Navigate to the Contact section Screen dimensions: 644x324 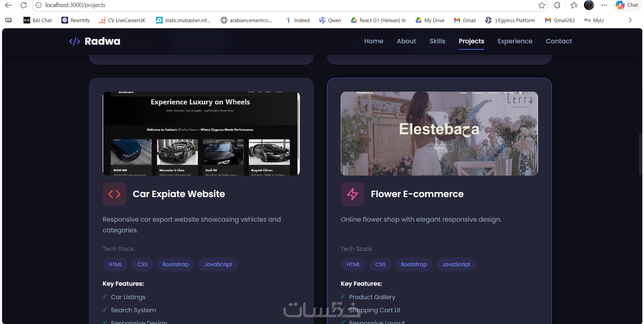click(x=558, y=41)
